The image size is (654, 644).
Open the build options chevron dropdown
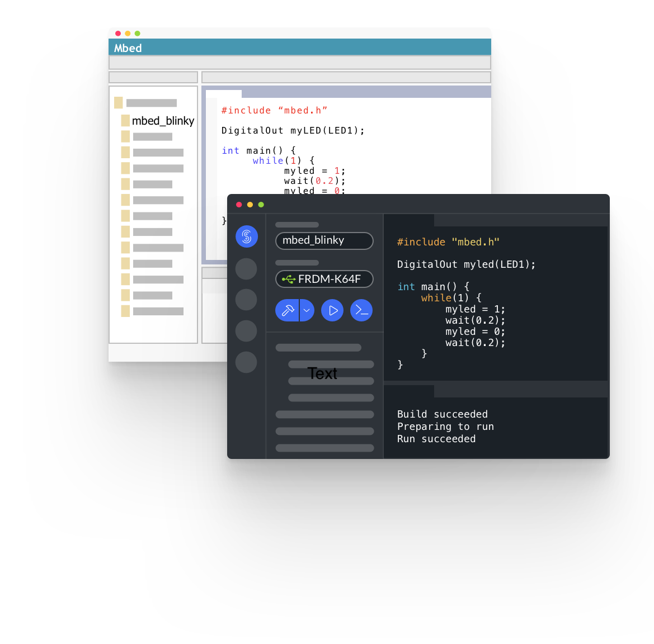307,310
